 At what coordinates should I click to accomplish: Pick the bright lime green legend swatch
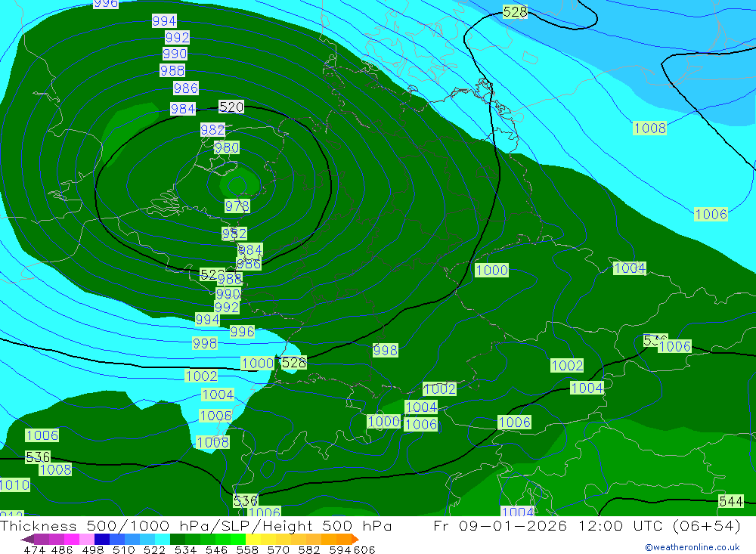[238, 539]
